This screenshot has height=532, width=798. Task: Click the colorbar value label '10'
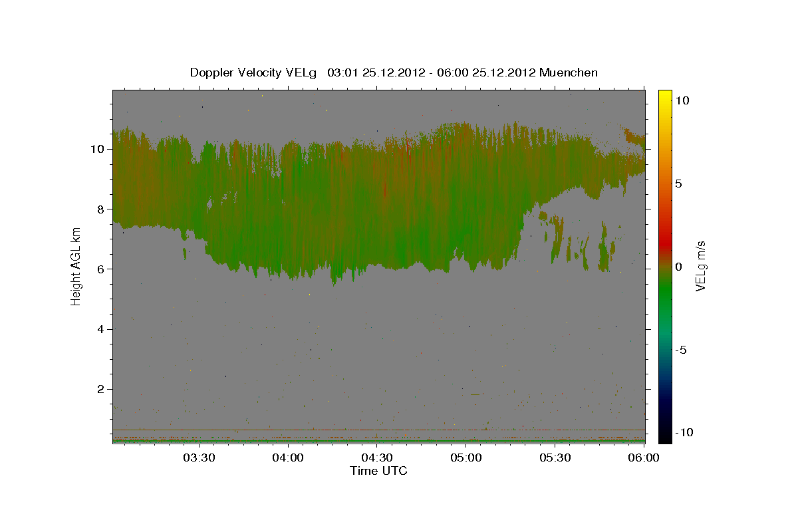click(682, 100)
